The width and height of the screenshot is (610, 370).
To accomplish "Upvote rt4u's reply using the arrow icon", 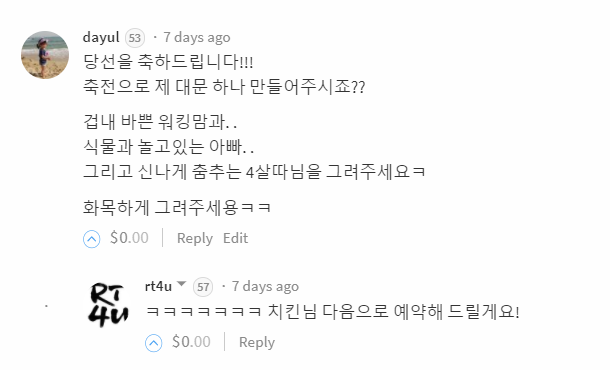I will pyautogui.click(x=154, y=343).
